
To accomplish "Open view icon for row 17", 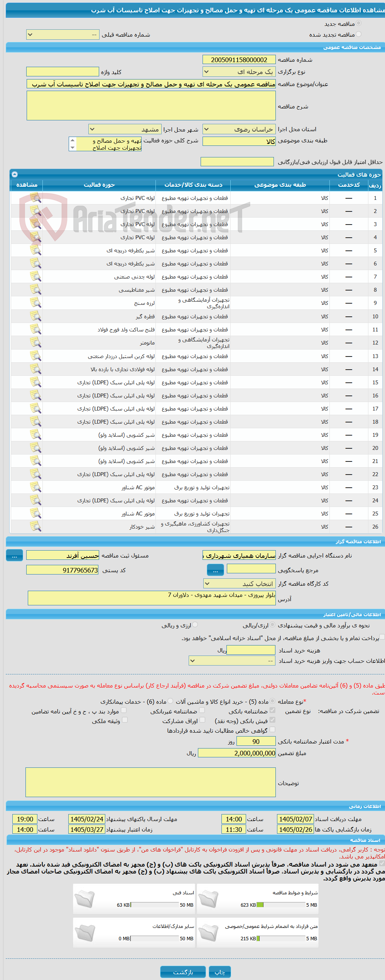I will tap(35, 408).
